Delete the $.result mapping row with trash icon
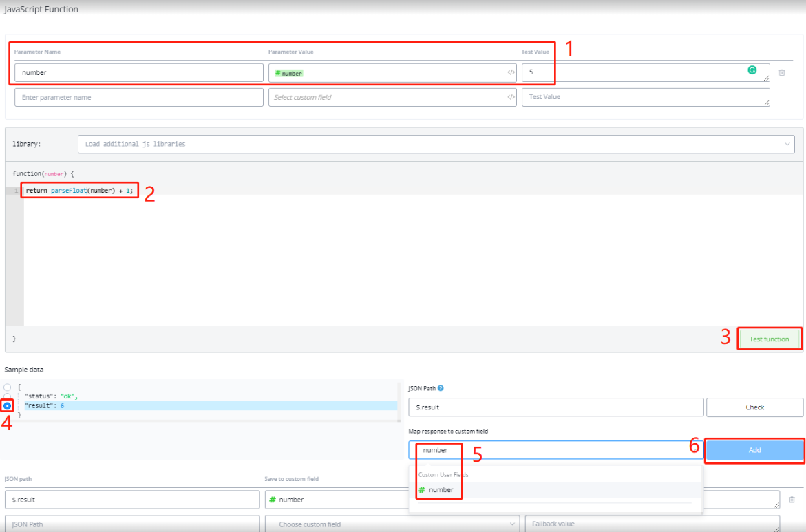The image size is (806, 532). (x=792, y=500)
